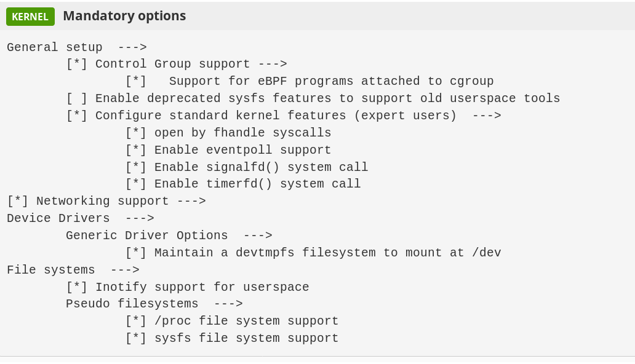Viewport: 635px width, 364px height.
Task: Open Generic Driver Options submenu
Action: click(169, 235)
